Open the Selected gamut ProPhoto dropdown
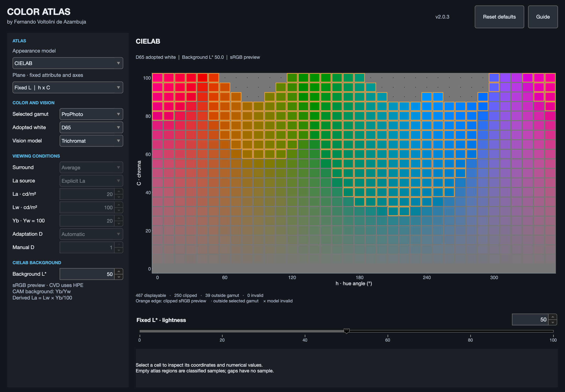Image resolution: width=565 pixels, height=392 pixels. (x=91, y=114)
